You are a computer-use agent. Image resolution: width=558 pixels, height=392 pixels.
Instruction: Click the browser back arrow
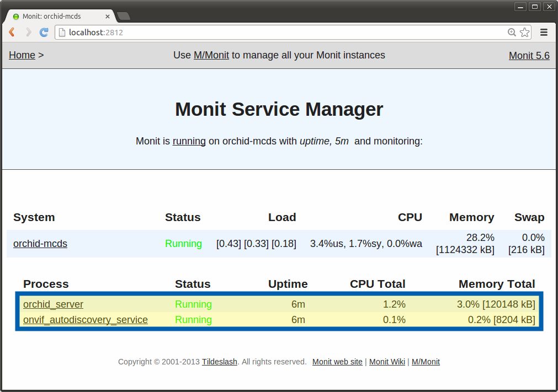(x=12, y=33)
